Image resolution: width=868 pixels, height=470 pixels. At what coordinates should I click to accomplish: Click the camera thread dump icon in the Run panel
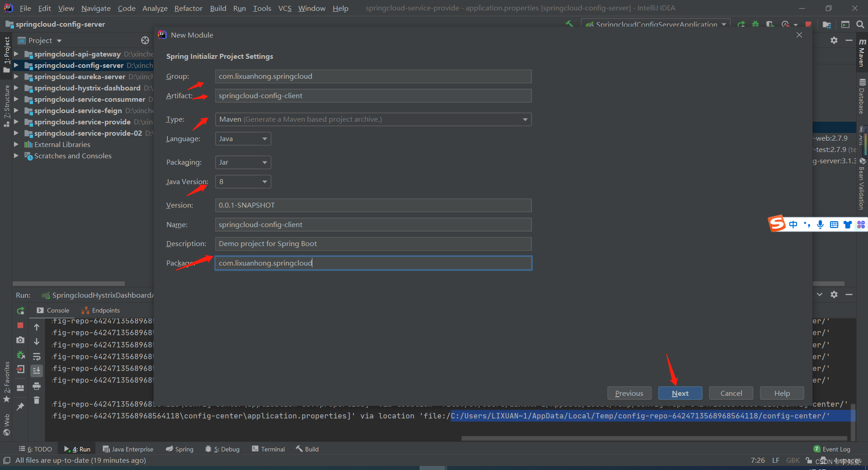tap(20, 340)
